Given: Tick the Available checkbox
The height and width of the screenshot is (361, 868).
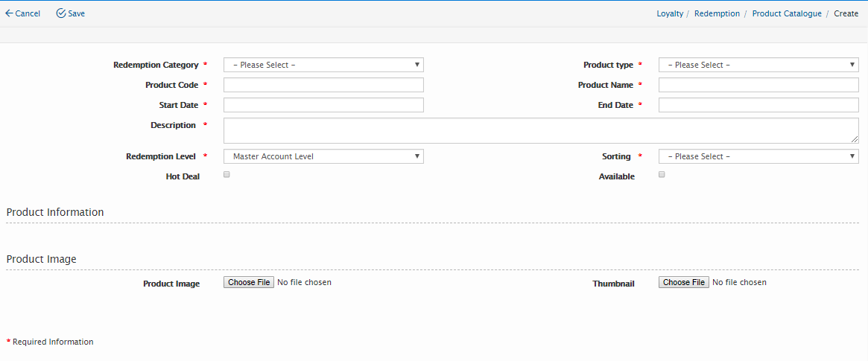Looking at the screenshot, I should click(x=662, y=175).
